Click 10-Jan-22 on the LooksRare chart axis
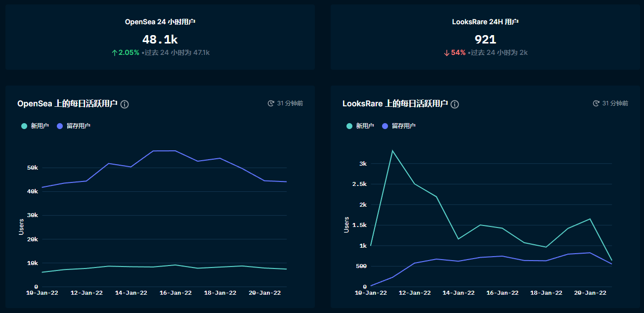 (371, 293)
